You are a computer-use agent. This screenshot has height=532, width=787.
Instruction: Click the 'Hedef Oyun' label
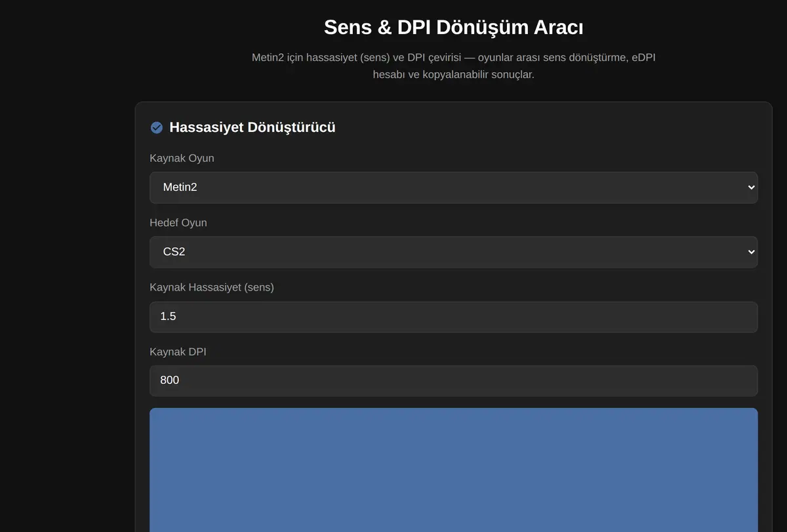click(178, 223)
